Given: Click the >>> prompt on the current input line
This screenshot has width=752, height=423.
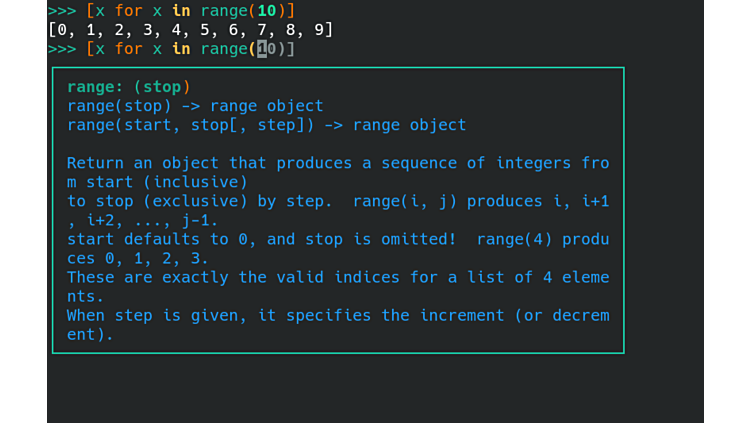Looking at the screenshot, I should click(62, 49).
